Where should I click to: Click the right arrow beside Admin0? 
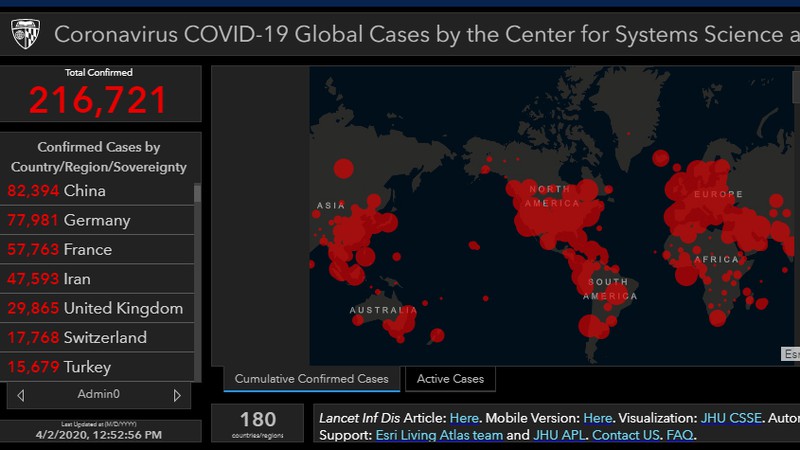(x=177, y=395)
